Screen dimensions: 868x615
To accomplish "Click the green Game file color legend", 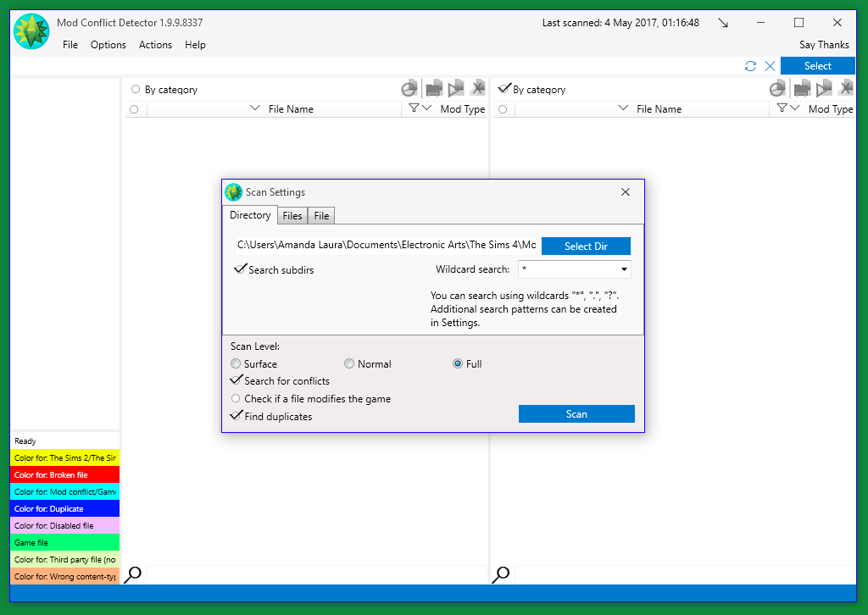I will click(64, 542).
